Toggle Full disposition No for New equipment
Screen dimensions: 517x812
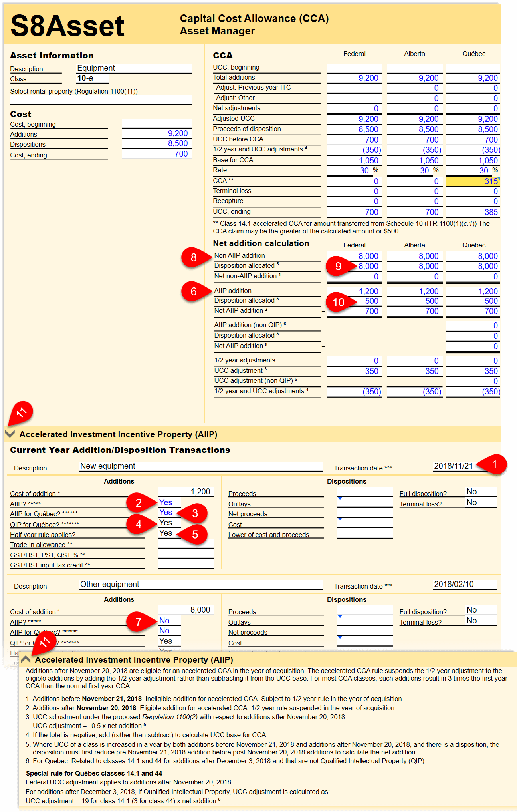point(481,492)
